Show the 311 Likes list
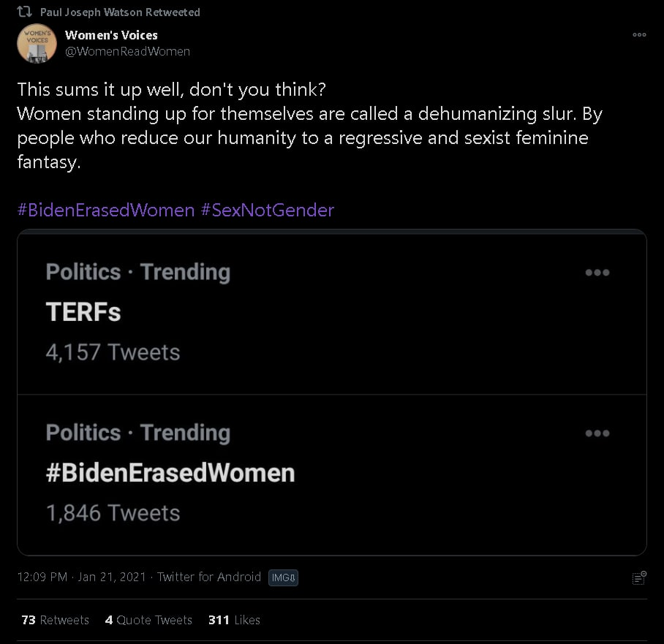Screen dimensions: 664x644 (234, 620)
